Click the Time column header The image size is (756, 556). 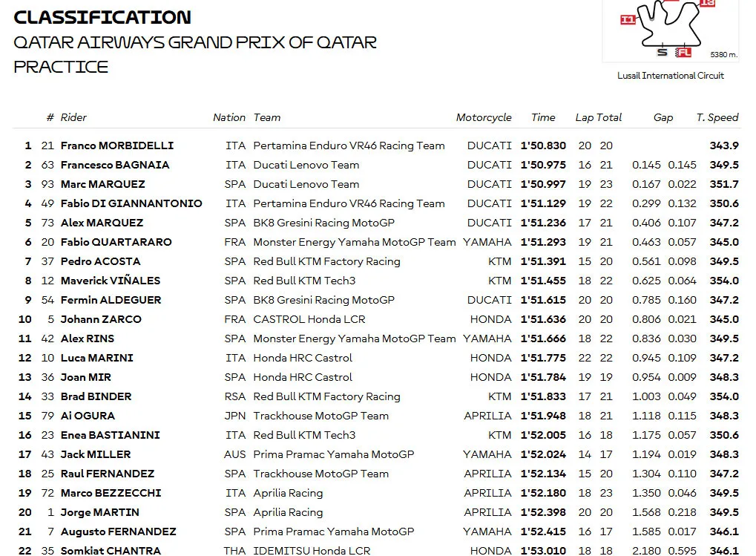click(543, 117)
